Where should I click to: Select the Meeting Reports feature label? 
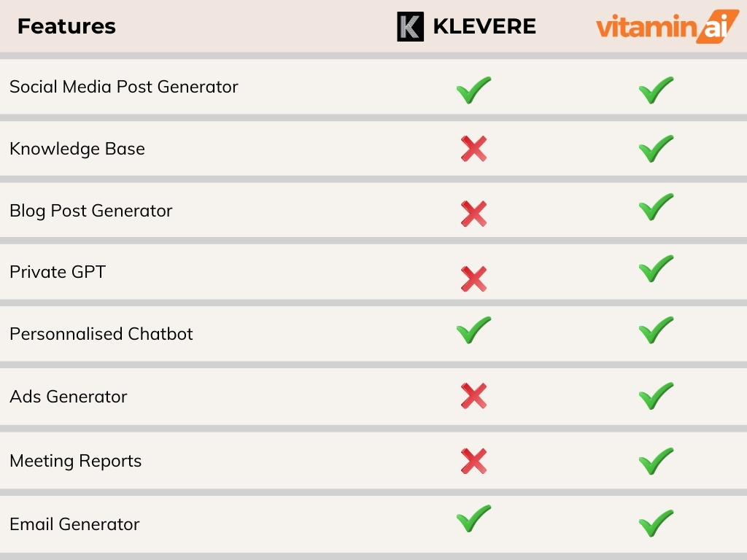coord(76,461)
